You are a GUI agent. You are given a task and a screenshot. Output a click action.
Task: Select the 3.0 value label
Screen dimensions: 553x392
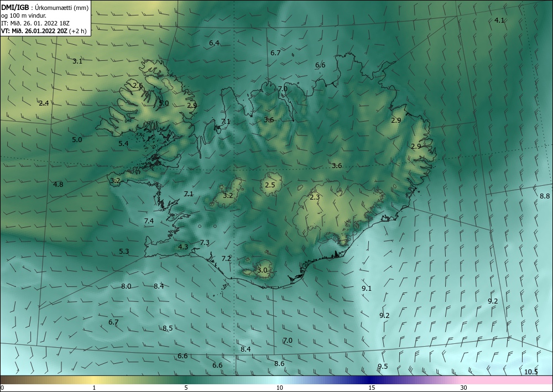[262, 270]
